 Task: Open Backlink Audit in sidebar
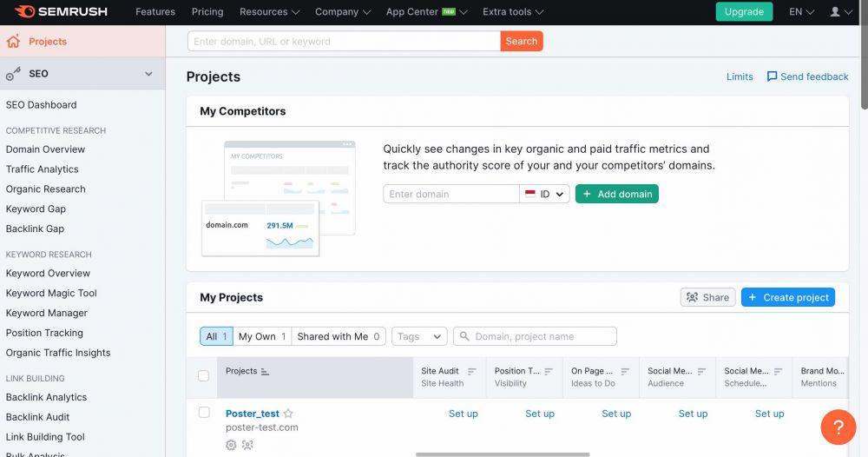pyautogui.click(x=37, y=417)
